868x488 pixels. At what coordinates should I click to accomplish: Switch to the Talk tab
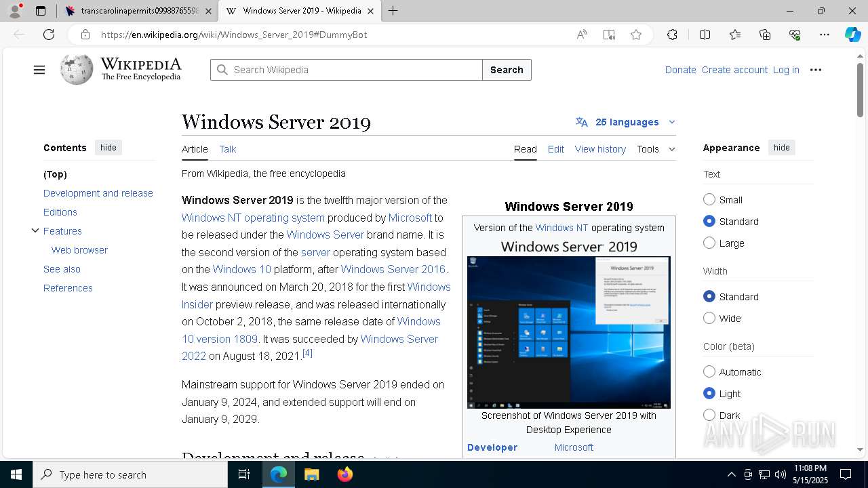[228, 149]
